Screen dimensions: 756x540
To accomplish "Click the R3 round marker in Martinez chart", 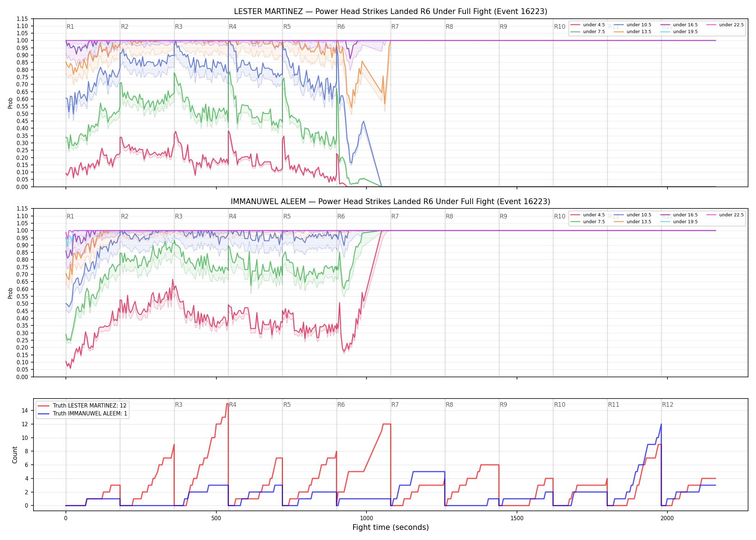I will [x=179, y=27].
